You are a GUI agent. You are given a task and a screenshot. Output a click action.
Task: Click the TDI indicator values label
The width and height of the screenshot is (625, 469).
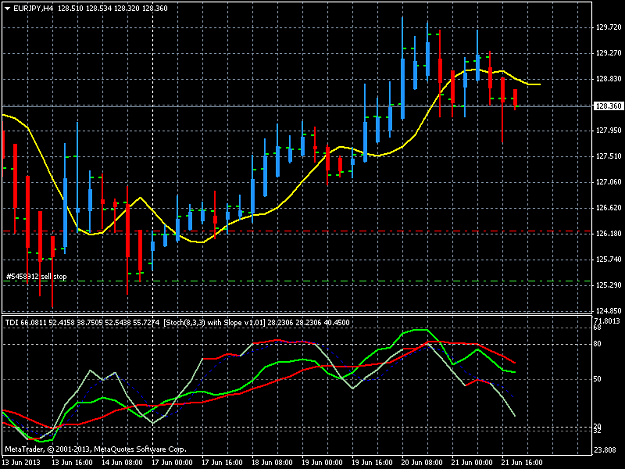click(83, 322)
